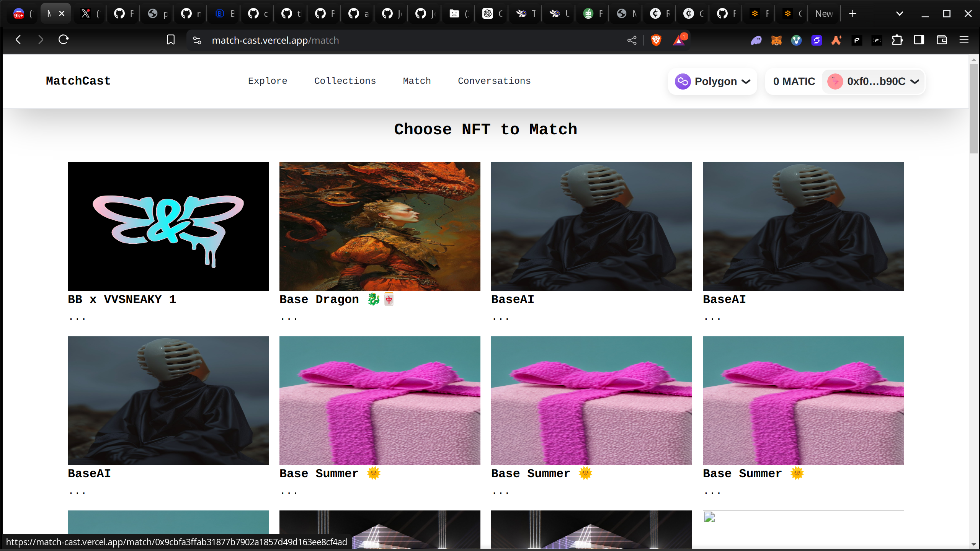Open the Collections nav item
The height and width of the screenshot is (551, 980).
345,81
